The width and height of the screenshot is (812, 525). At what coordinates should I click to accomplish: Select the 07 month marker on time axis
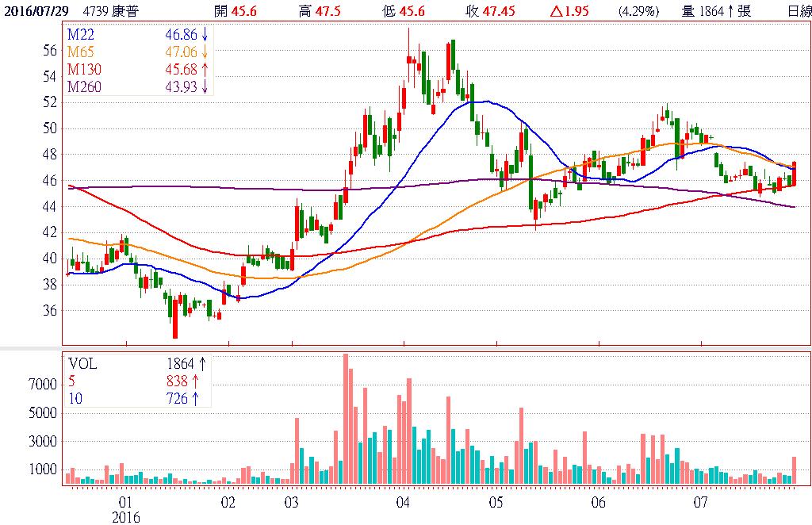point(700,503)
